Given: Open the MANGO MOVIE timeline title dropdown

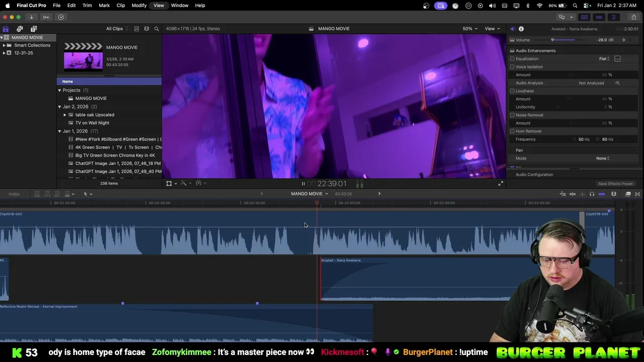Looking at the screenshot, I should [x=309, y=194].
